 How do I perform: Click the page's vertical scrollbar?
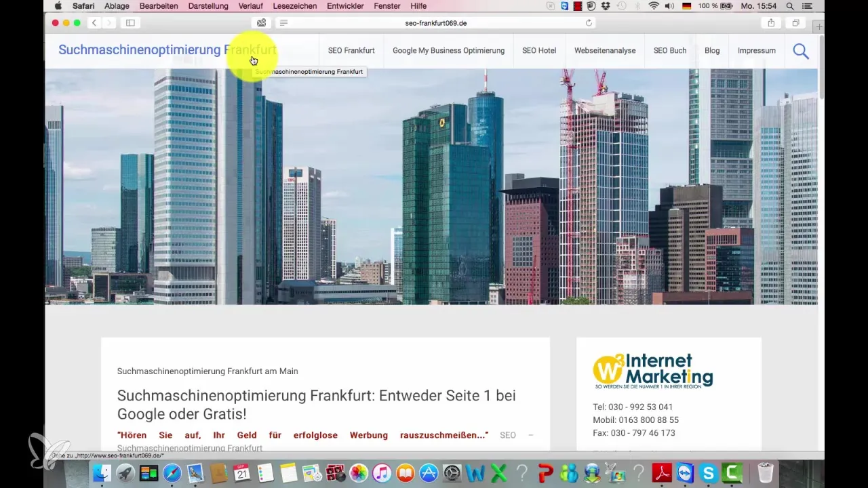coord(821,68)
